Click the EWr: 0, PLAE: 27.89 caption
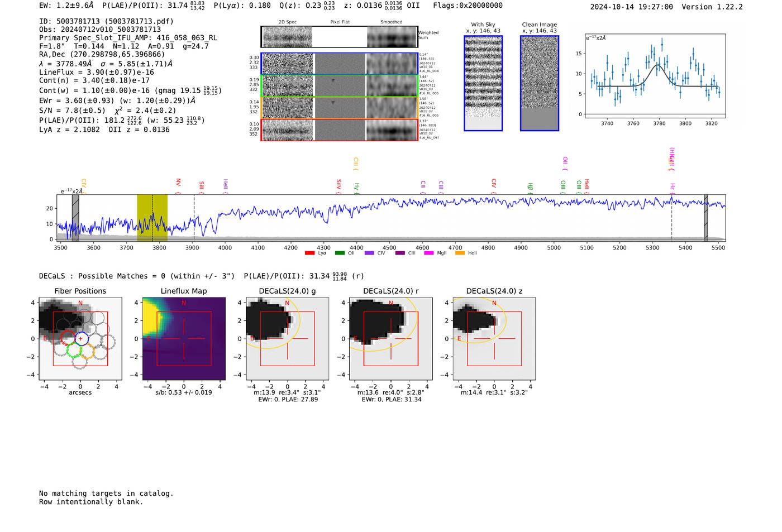The width and height of the screenshot is (782, 532). (x=288, y=400)
